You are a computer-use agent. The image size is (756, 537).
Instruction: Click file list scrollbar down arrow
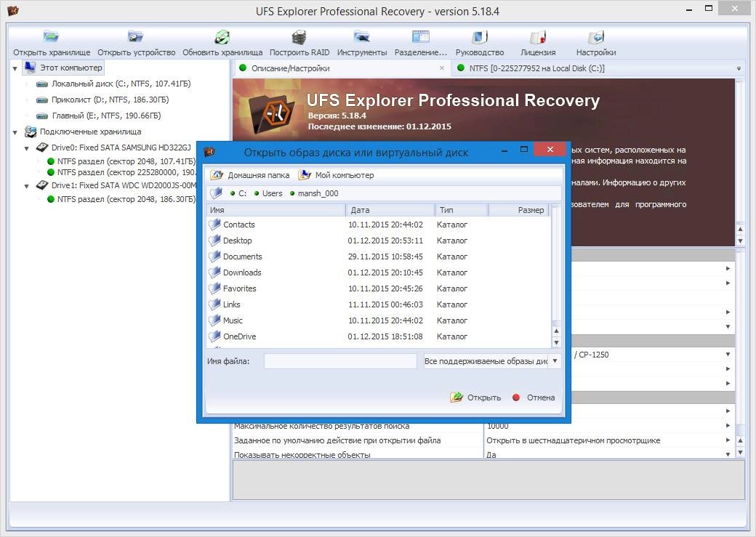(x=556, y=343)
